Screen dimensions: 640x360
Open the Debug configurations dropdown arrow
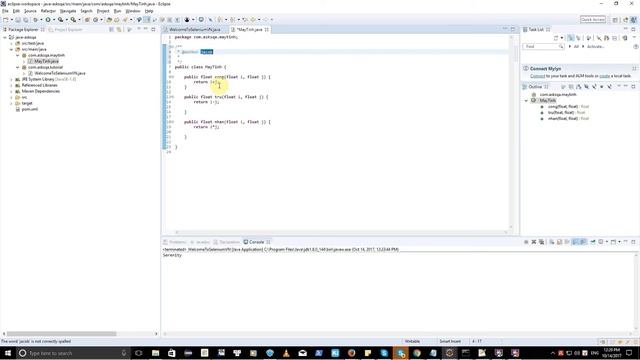click(41, 20)
